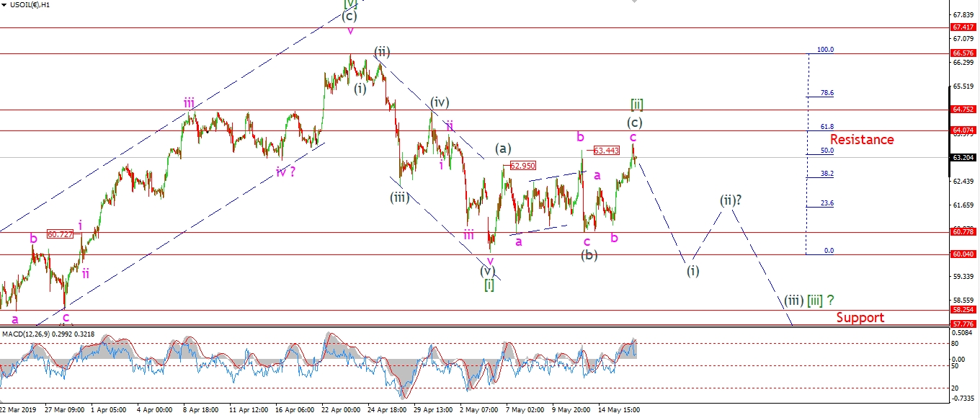Select the green [ii] wave label
Viewport: 980px width, 418px height.
coord(637,105)
